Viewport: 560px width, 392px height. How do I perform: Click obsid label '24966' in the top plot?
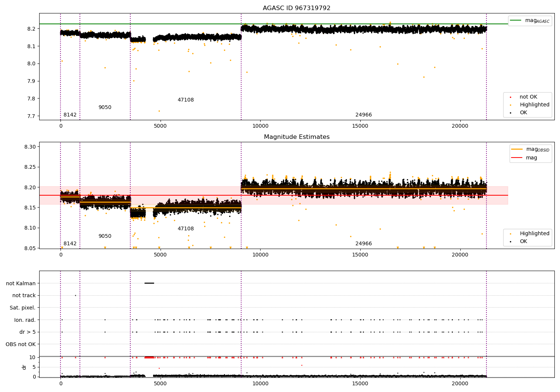coord(364,115)
